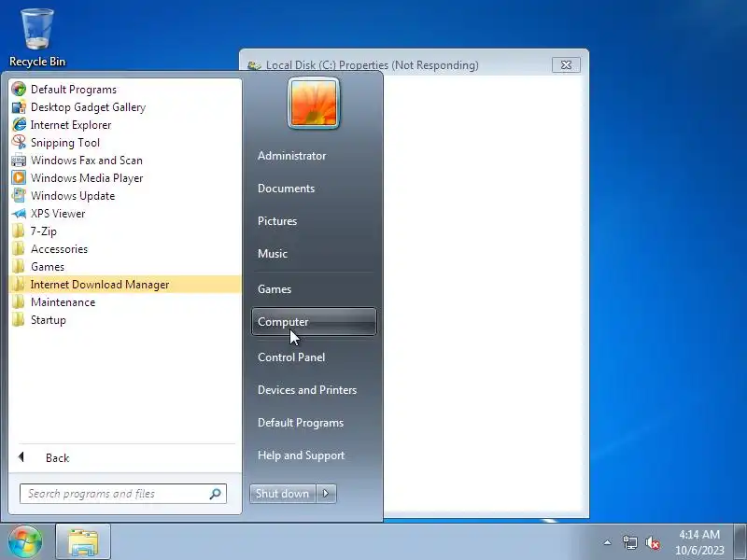Open XPS Viewer icon
Screen dimensions: 747x560
pos(19,214)
